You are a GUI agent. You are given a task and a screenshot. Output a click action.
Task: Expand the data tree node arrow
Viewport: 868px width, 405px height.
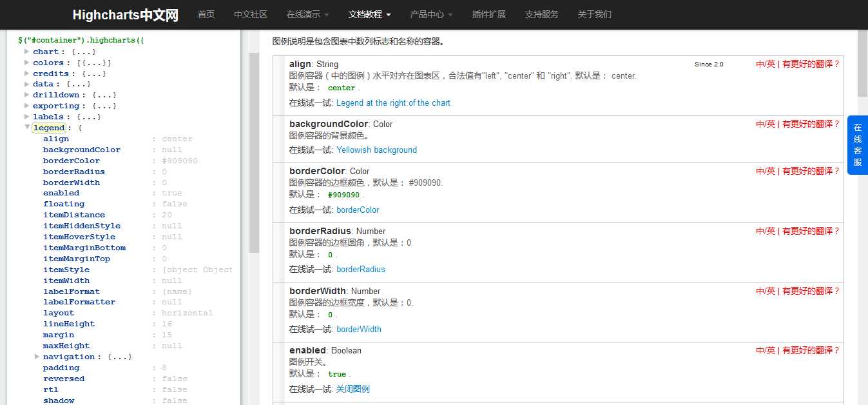(x=26, y=84)
